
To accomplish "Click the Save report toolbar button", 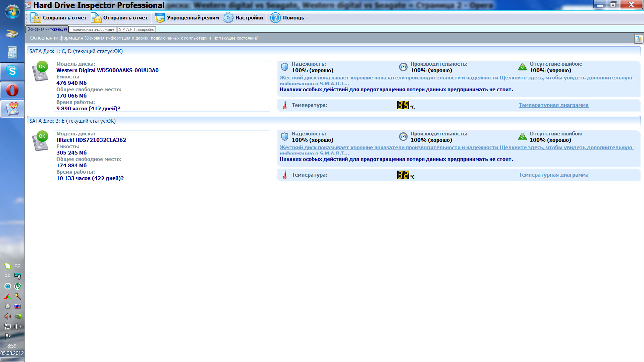I will [x=58, y=18].
